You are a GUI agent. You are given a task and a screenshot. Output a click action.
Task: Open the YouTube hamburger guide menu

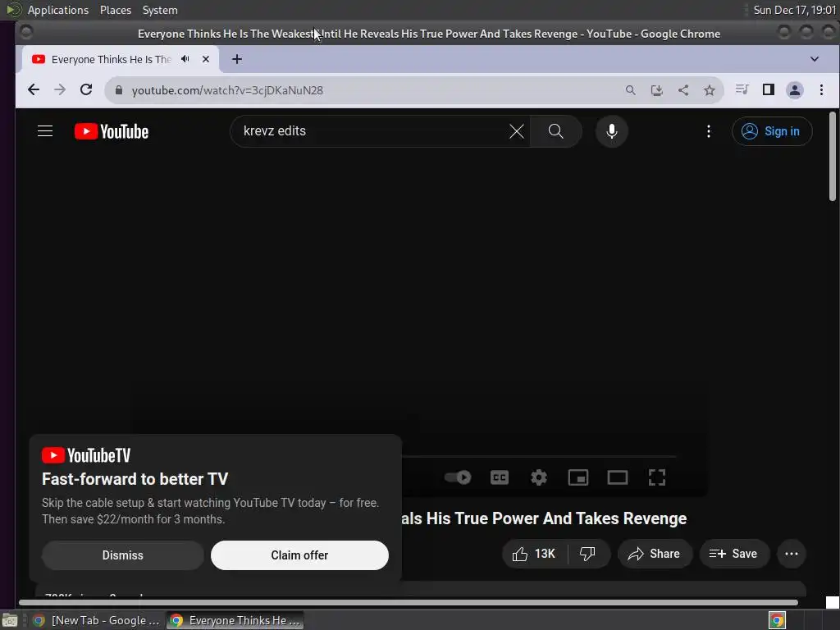[45, 131]
